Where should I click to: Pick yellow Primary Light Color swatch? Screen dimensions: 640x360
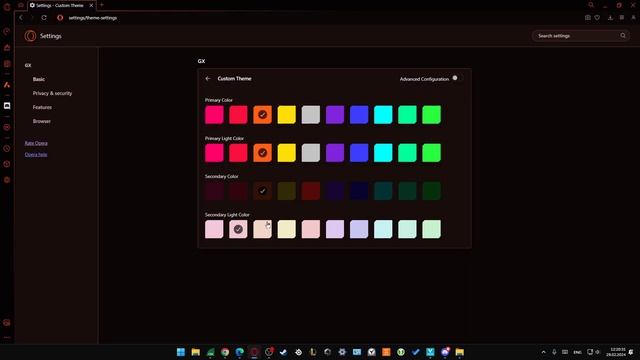tap(287, 153)
